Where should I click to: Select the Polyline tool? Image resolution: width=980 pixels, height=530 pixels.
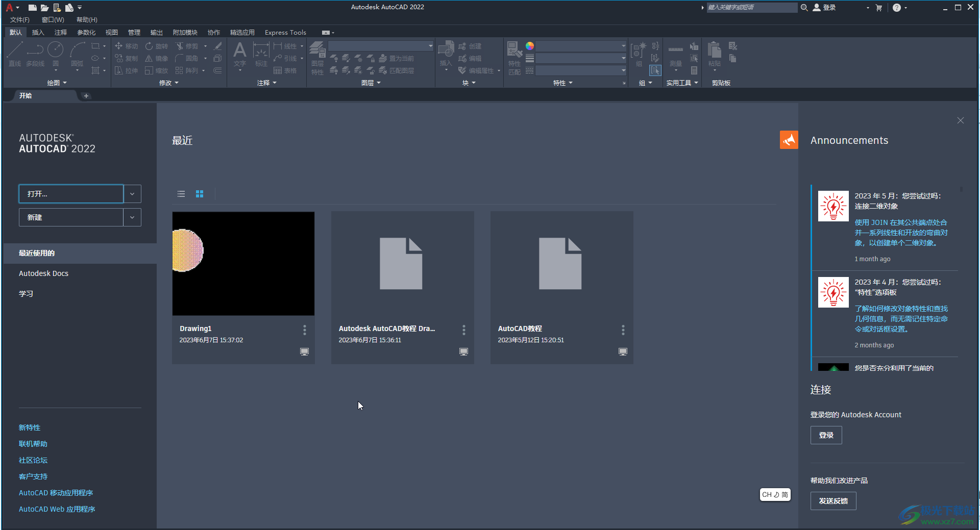[35, 54]
